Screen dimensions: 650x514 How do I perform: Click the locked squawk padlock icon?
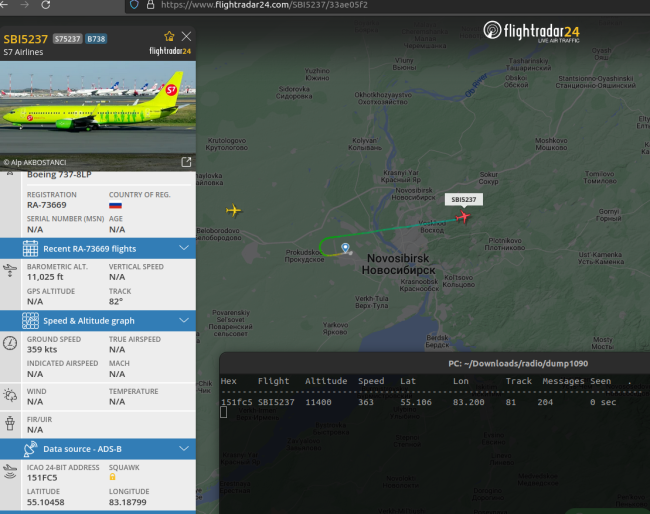click(111, 476)
